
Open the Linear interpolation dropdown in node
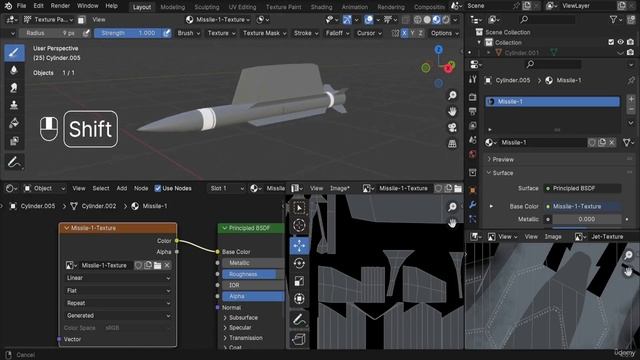[118, 278]
